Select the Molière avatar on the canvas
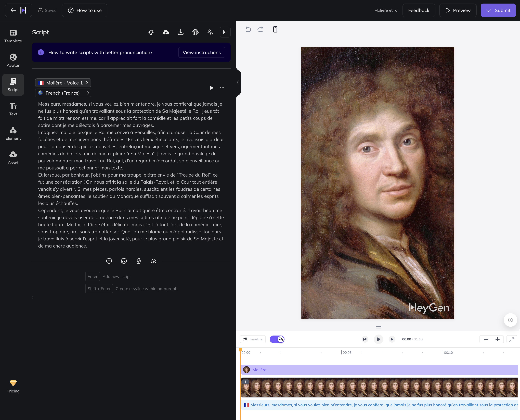The image size is (520, 420). pos(377,183)
